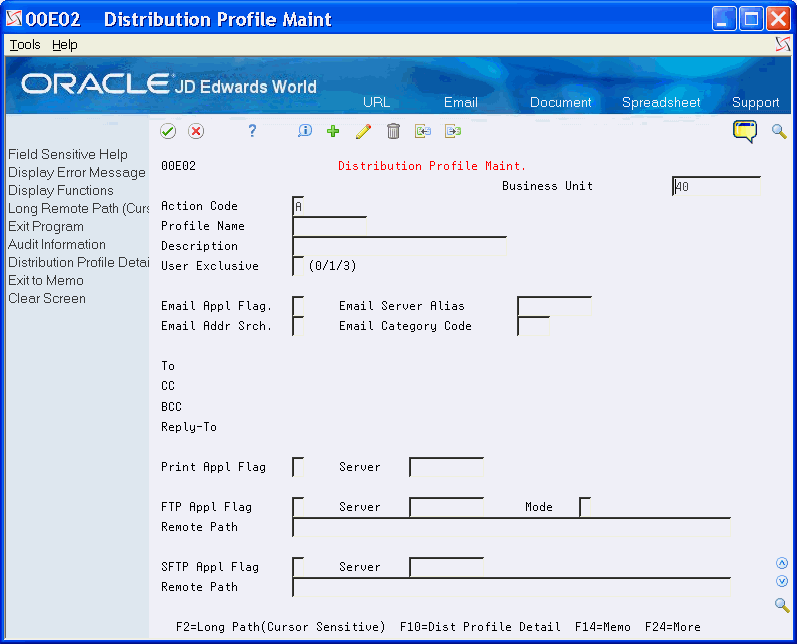Click the previous record arrow icon
The height and width of the screenshot is (644, 797).
click(422, 131)
